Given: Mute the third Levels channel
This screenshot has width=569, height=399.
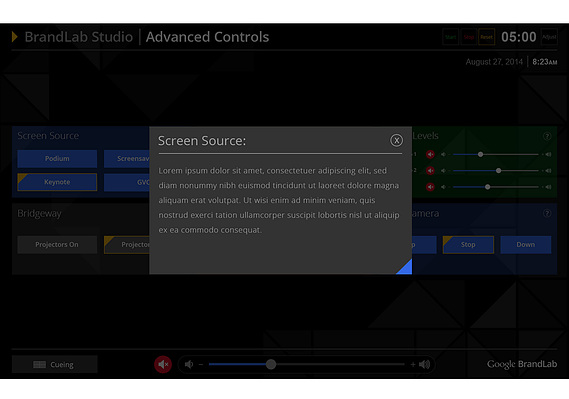Looking at the screenshot, I should 430,187.
